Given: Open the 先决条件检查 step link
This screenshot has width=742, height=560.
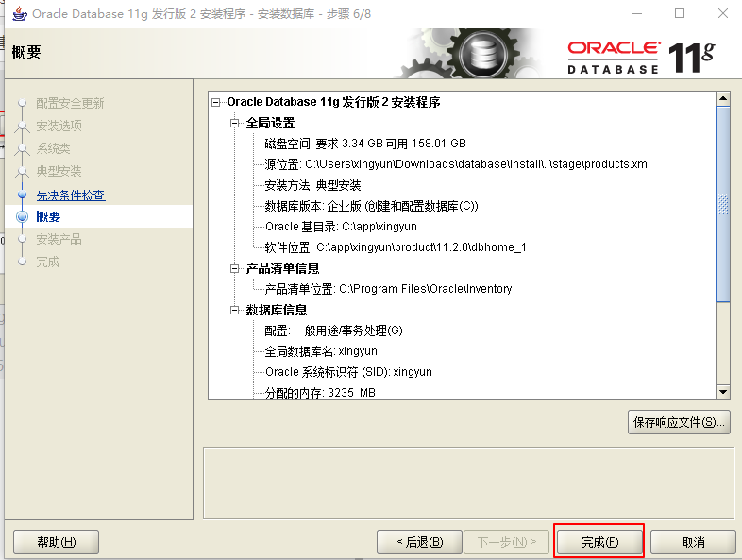Looking at the screenshot, I should [71, 195].
